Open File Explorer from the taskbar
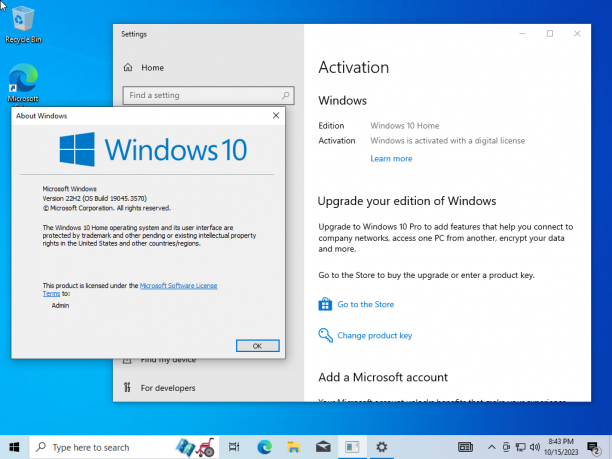Viewport: 612px width, 459px height. tap(294, 447)
